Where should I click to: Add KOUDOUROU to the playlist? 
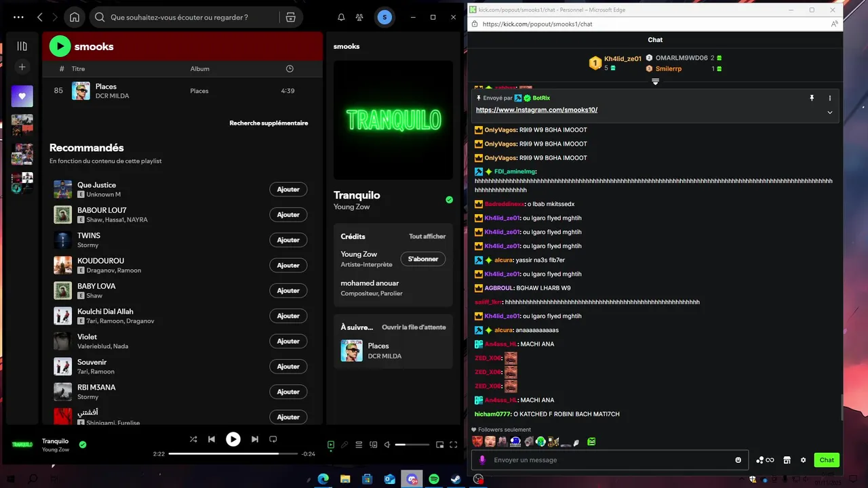288,265
